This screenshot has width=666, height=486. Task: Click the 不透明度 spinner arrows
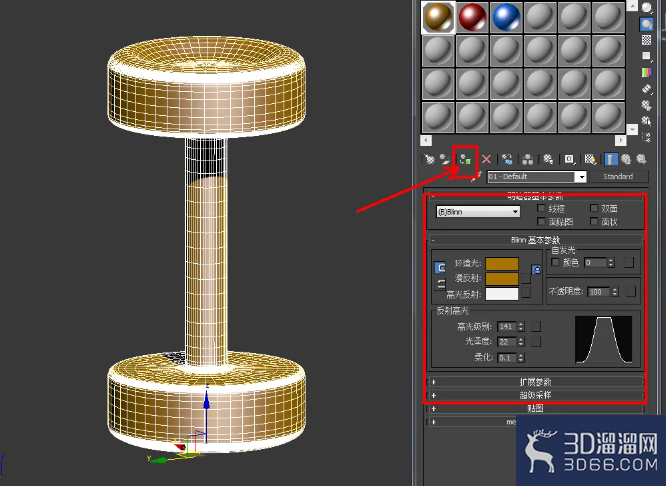tap(615, 292)
